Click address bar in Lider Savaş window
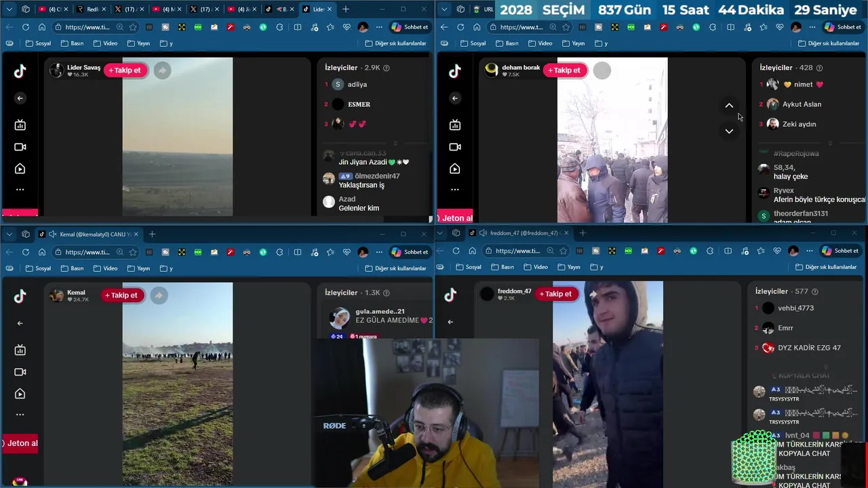The image size is (868, 488). coord(87,27)
